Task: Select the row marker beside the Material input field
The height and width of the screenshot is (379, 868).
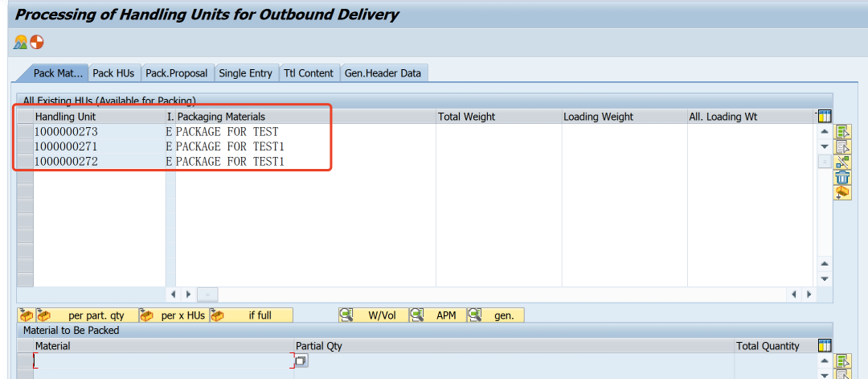Action: tap(26, 360)
